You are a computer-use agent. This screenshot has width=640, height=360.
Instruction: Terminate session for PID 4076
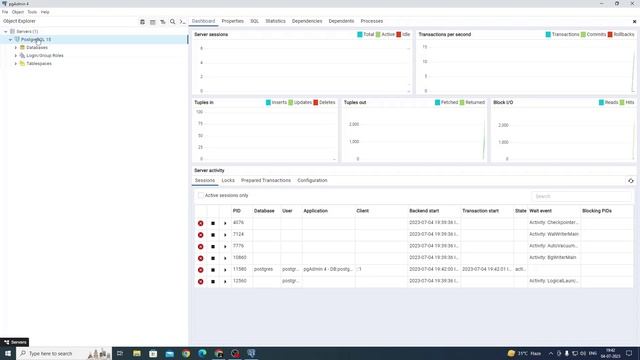200,223
